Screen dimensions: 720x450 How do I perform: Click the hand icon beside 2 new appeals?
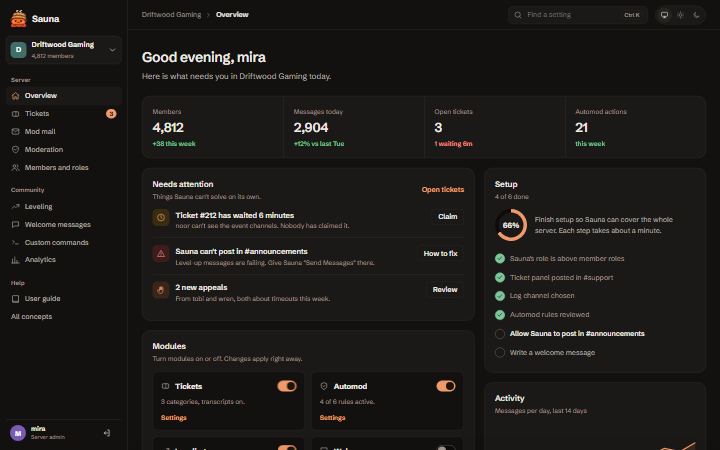pos(161,290)
